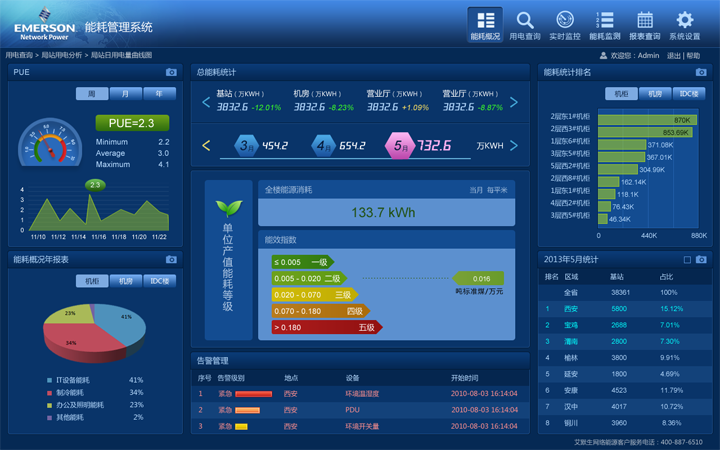The height and width of the screenshot is (450, 720).
Task: Click the Emerson Network Power logo
Action: pos(45,24)
